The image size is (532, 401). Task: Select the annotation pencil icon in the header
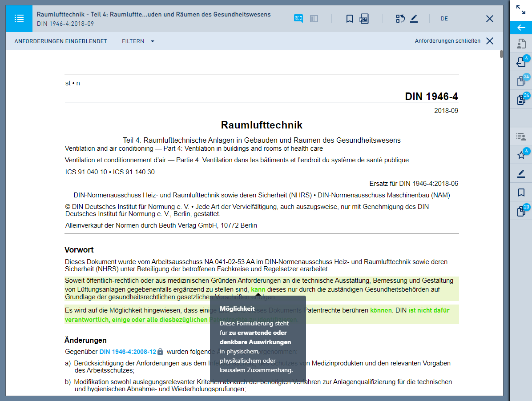click(x=414, y=19)
